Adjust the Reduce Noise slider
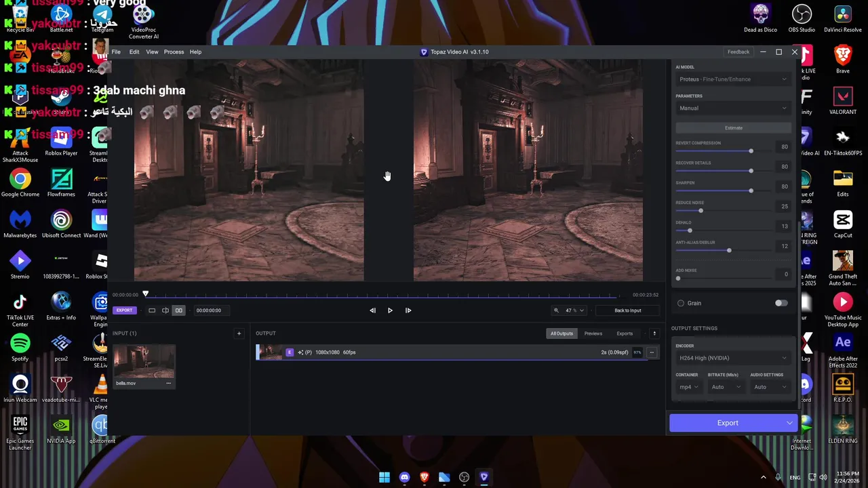The height and width of the screenshot is (488, 868). click(x=724, y=211)
